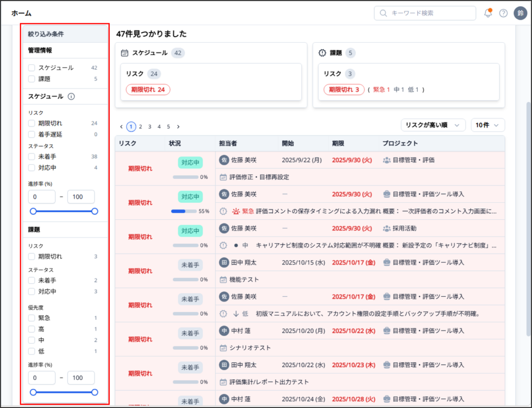Go to next page with the right chevron
532x408 pixels.
pos(178,127)
